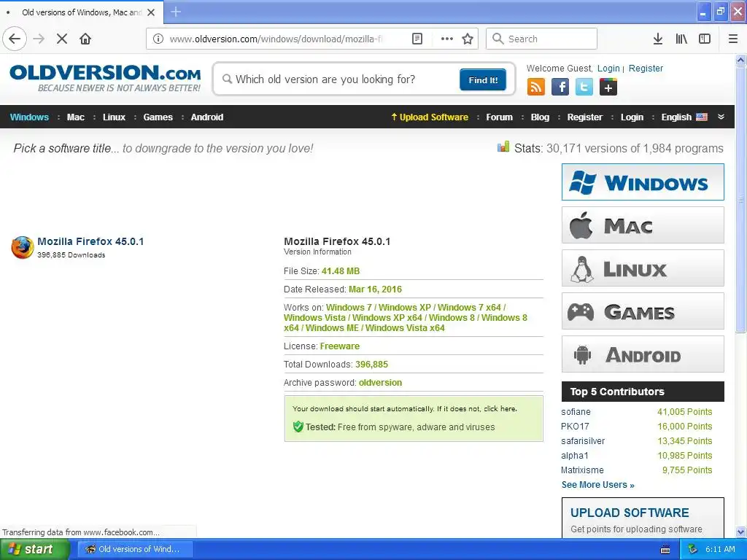Click the Facebook icon in the header

point(560,87)
